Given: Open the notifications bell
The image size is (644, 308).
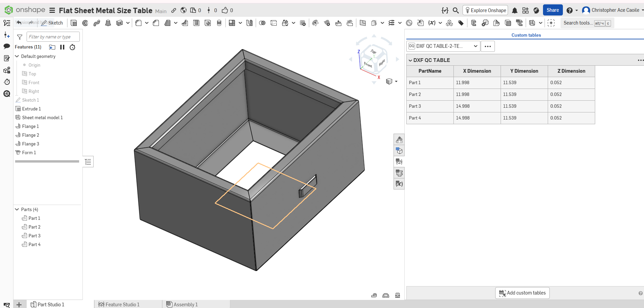Looking at the screenshot, I should [514, 10].
